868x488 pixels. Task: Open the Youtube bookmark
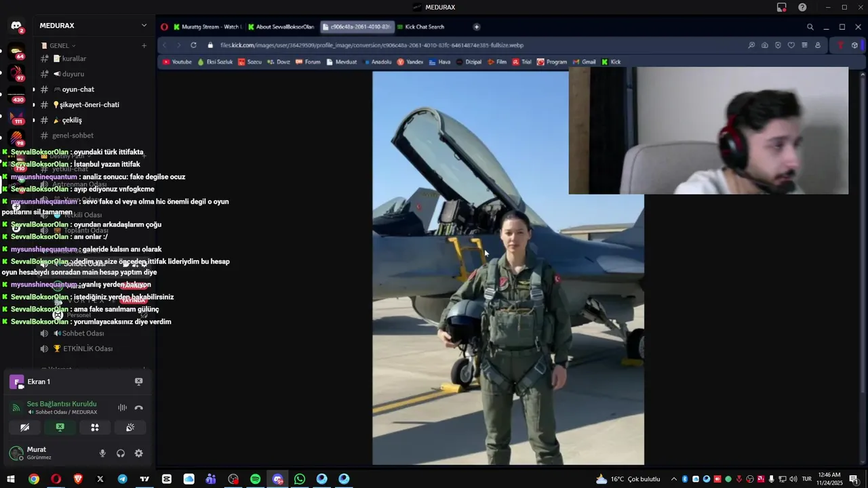coord(177,62)
